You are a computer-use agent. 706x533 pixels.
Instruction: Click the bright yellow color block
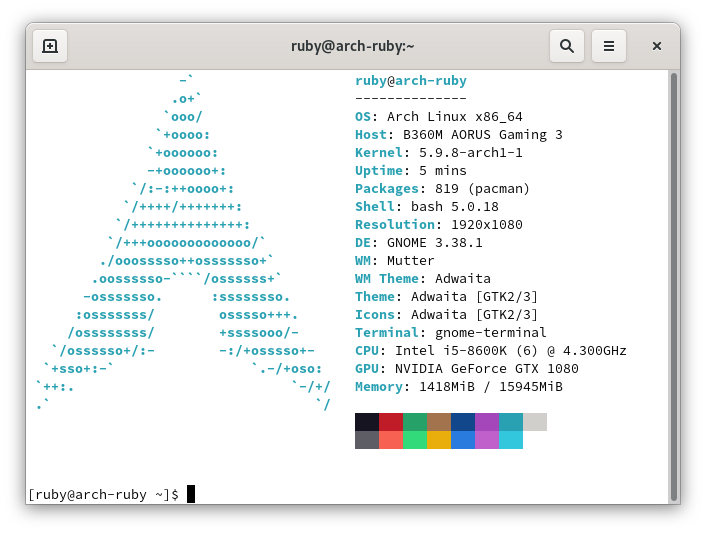(439, 440)
